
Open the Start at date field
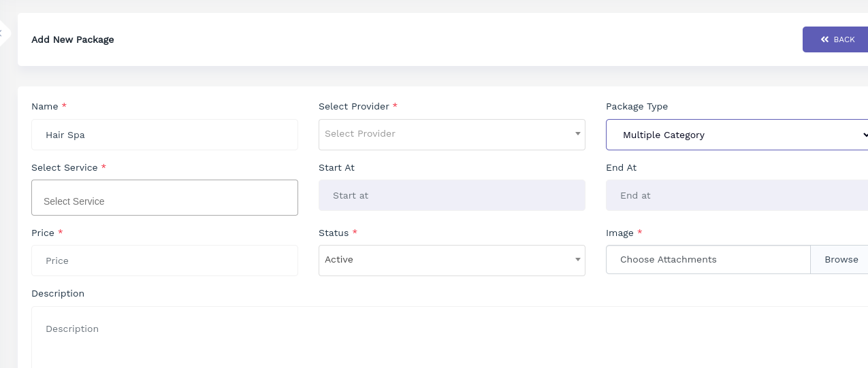452,195
